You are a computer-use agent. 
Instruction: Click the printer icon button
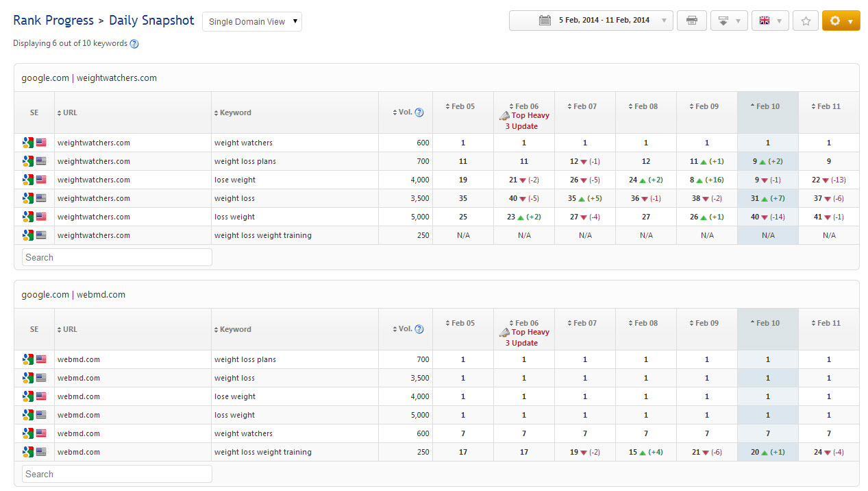[691, 21]
